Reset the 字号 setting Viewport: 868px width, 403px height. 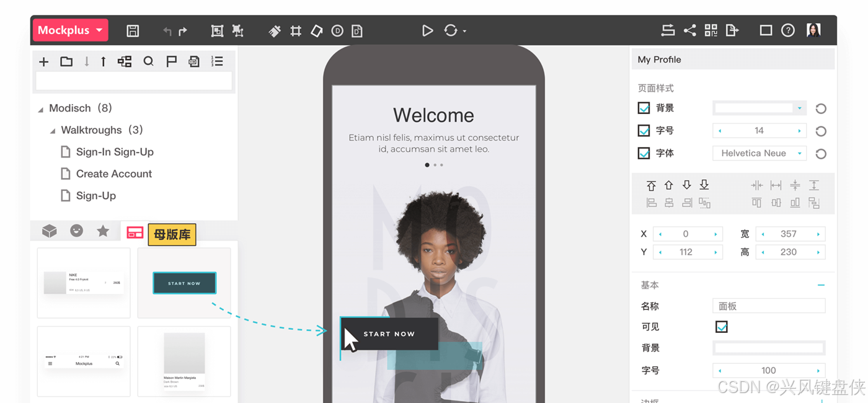click(x=821, y=131)
